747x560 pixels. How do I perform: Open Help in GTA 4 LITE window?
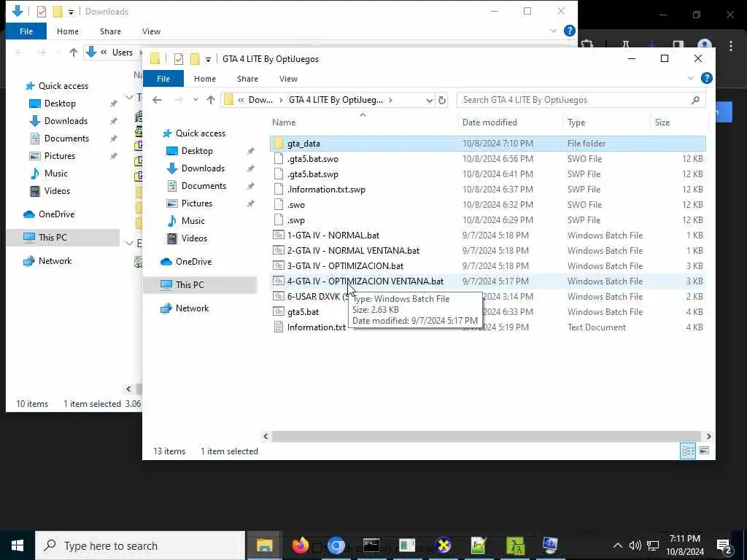706,78
